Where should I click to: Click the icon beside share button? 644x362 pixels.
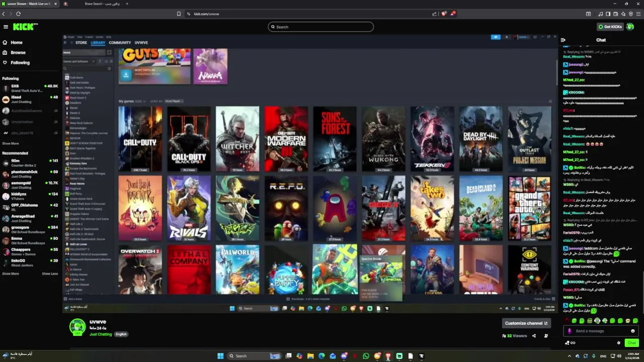[546, 336]
